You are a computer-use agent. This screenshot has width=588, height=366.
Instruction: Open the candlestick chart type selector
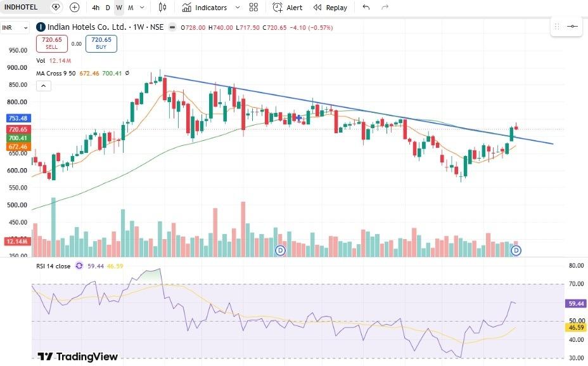tap(162, 8)
